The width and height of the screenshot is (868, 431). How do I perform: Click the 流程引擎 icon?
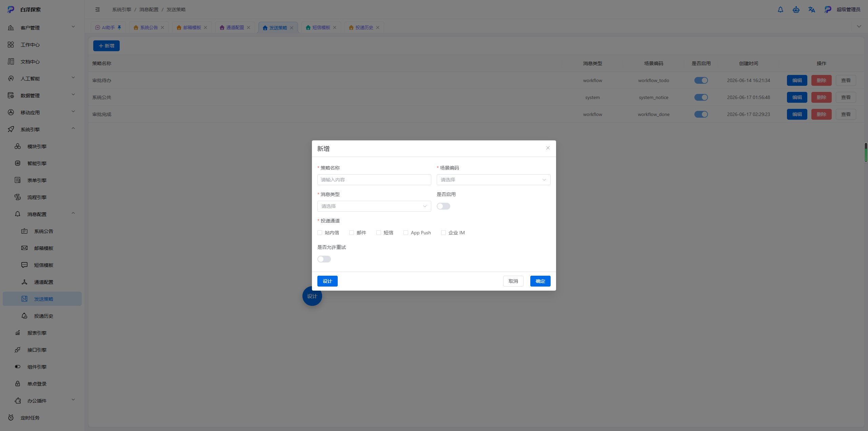pos(18,197)
